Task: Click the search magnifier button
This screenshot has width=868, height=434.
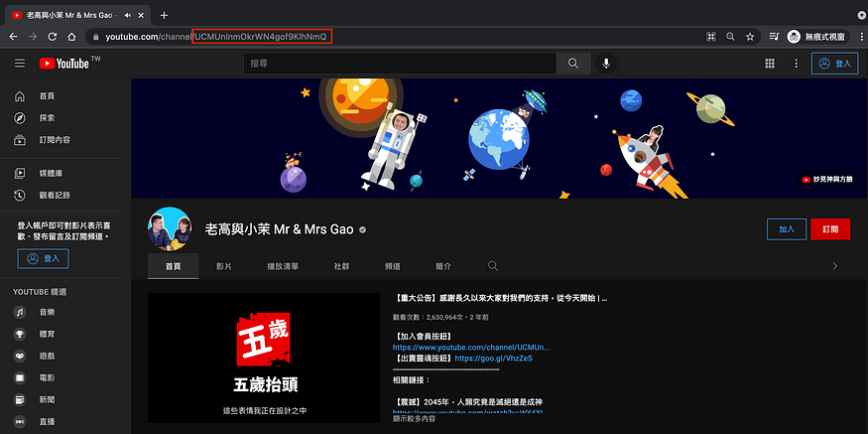Action: click(573, 64)
